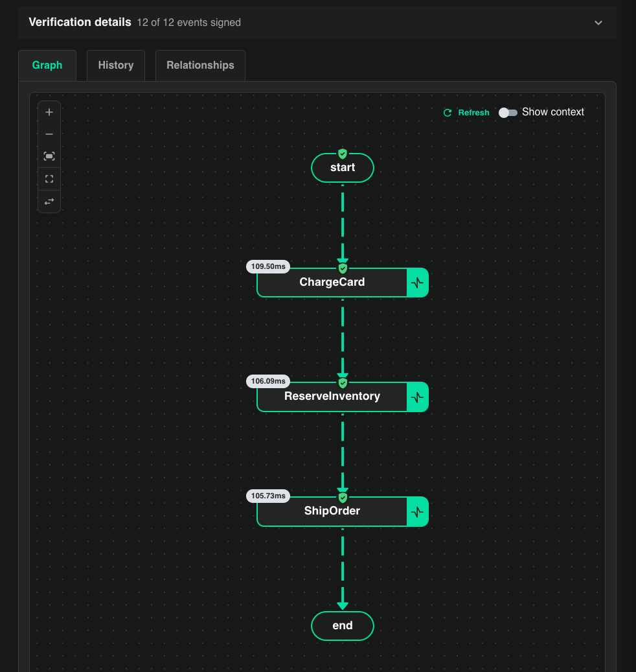Click the fit view icon in graph controls
Viewport: 636px width, 672px height.
49,156
